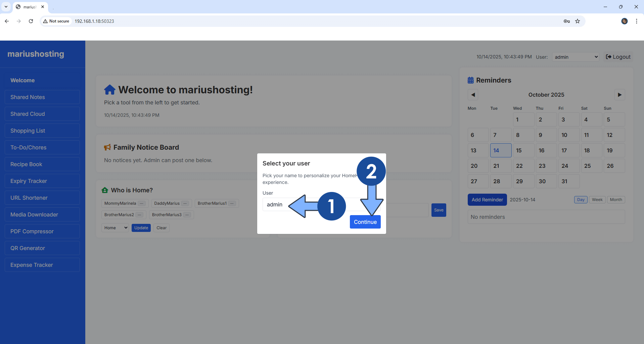Image resolution: width=644 pixels, height=344 pixels.
Task: Click the previous month arrow in Reminders
Action: click(473, 95)
